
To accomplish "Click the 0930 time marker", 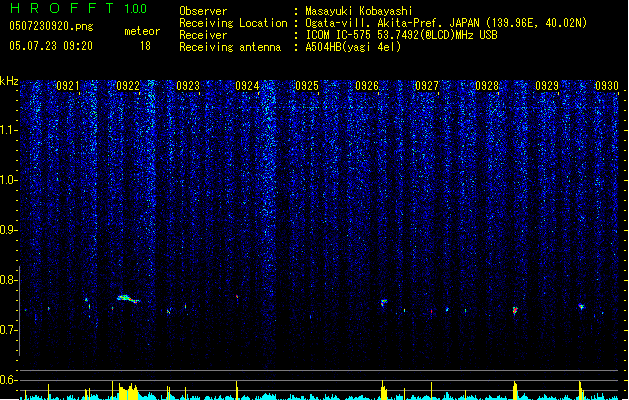I will (607, 86).
